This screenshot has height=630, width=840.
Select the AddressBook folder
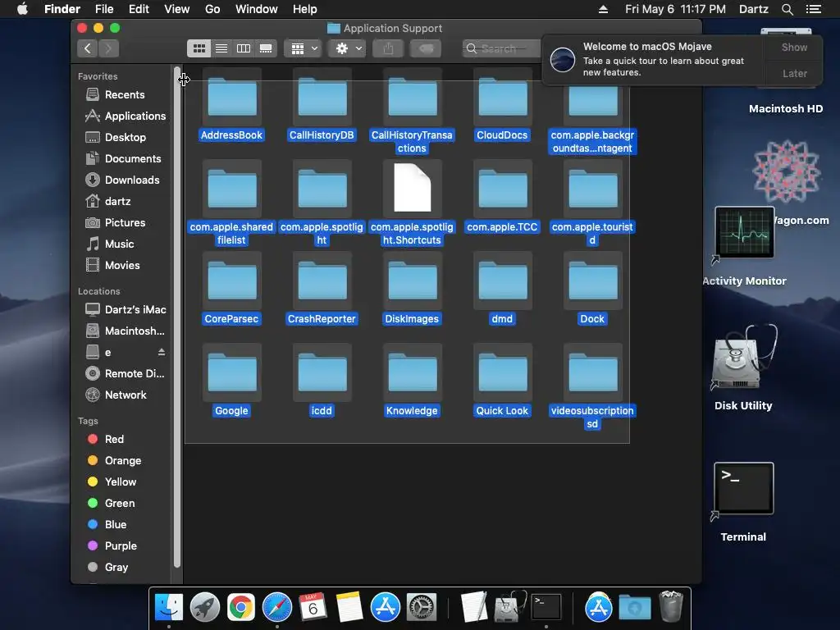click(232, 97)
